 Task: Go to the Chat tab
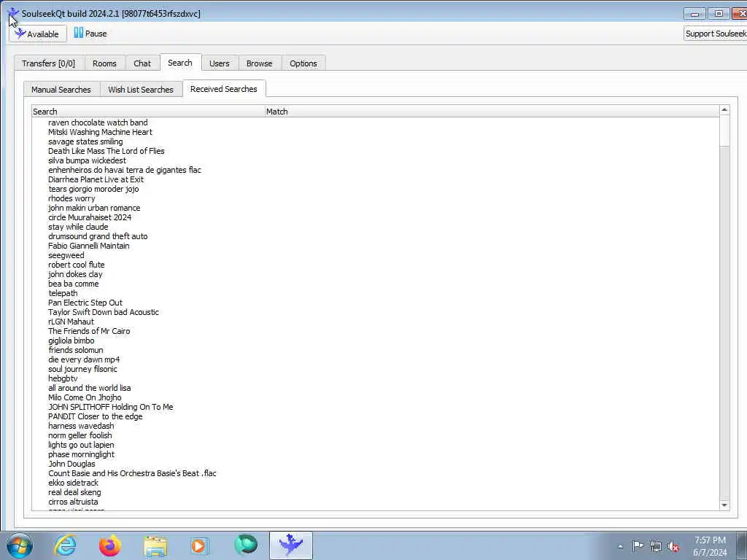pyautogui.click(x=142, y=63)
